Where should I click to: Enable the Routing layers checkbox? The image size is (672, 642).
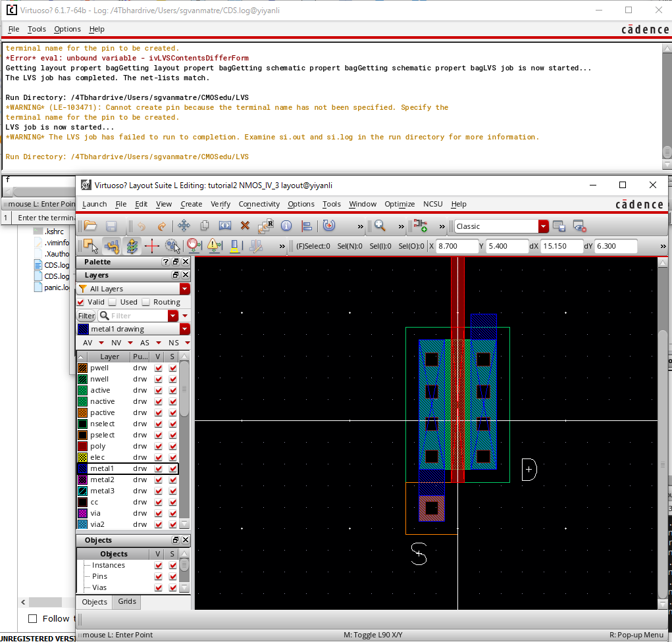[x=145, y=302]
